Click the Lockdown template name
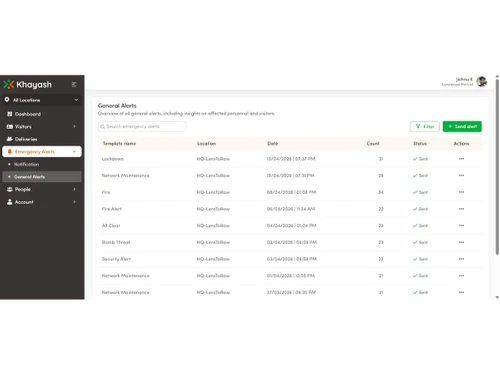500x375 pixels. [x=113, y=159]
